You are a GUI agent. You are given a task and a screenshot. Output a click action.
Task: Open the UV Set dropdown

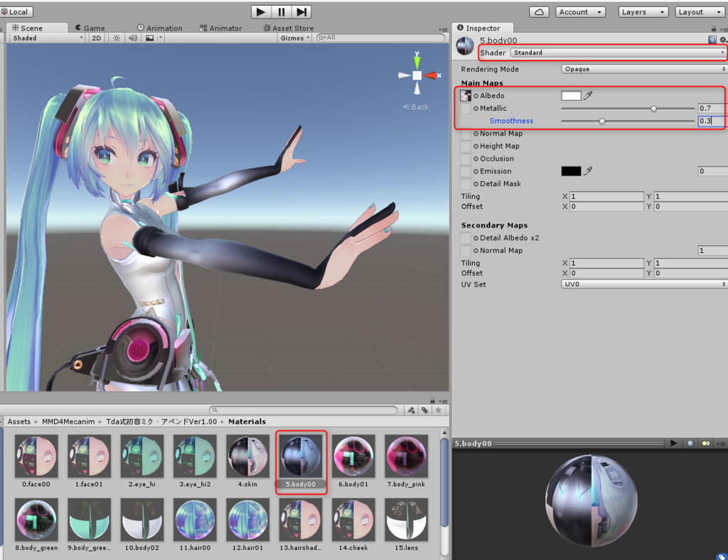pos(643,284)
